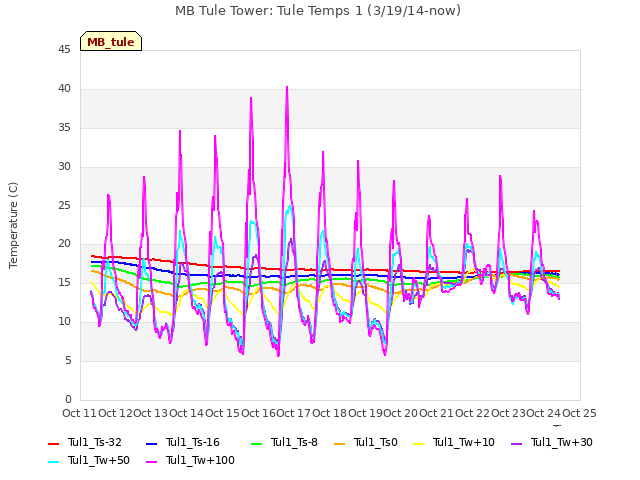The height and width of the screenshot is (480, 640).
Task: Click the Temperature (C) axis label
Action: click(x=13, y=225)
